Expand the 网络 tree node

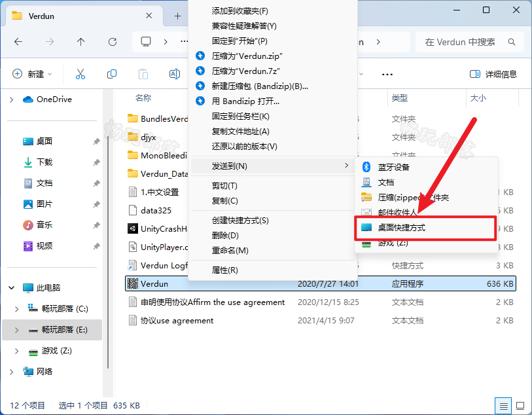pos(12,372)
